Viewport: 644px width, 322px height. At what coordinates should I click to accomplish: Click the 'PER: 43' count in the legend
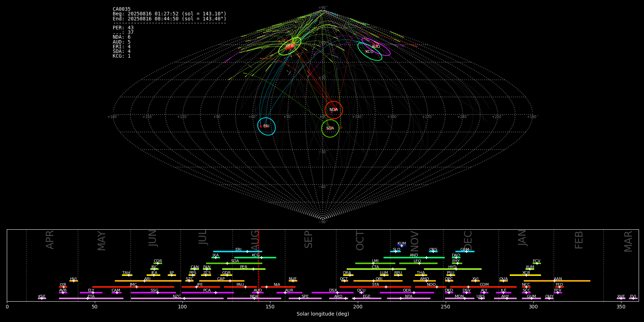click(x=123, y=28)
